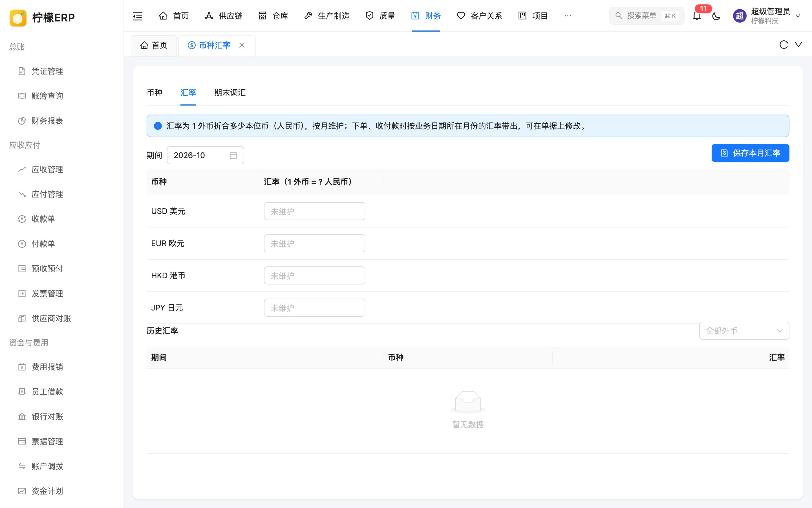Switch to the 汇率 sub-tab
This screenshot has width=812, height=508.
tap(188, 93)
